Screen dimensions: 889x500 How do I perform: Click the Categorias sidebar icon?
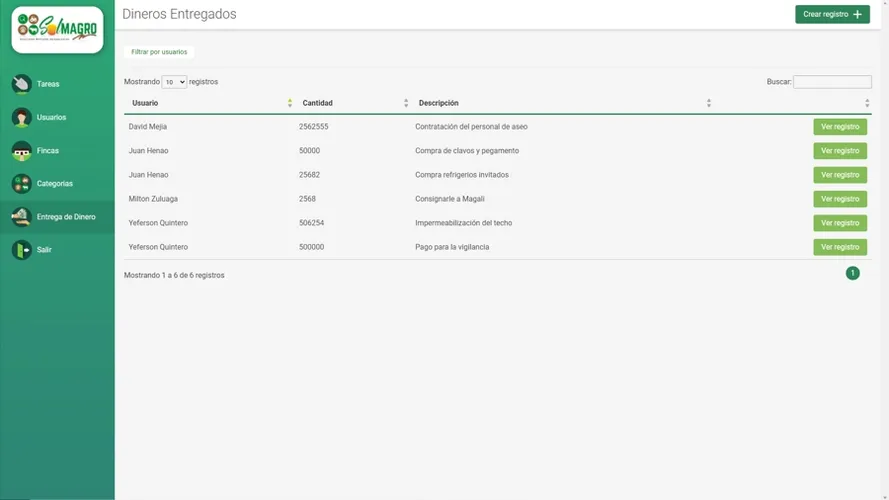click(x=21, y=184)
